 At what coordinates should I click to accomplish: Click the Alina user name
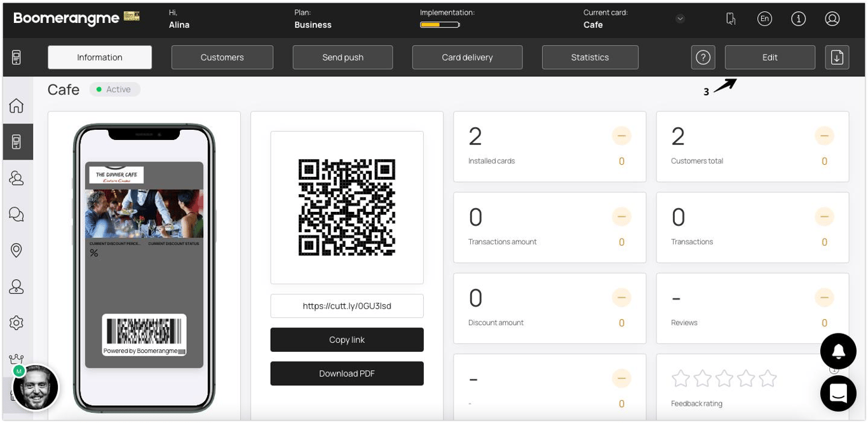pos(179,25)
